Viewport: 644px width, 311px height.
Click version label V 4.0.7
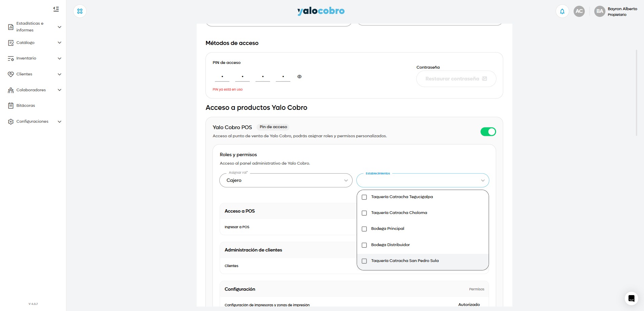pyautogui.click(x=33, y=304)
